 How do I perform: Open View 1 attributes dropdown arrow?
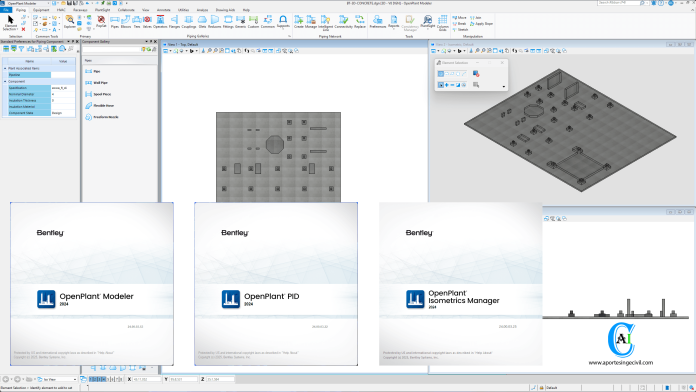pyautogui.click(x=171, y=51)
